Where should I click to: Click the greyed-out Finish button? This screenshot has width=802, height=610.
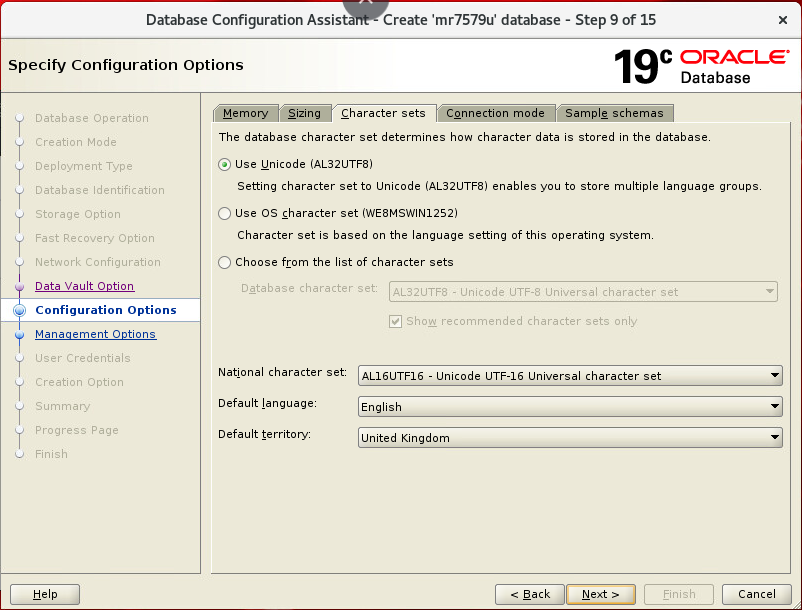[679, 594]
